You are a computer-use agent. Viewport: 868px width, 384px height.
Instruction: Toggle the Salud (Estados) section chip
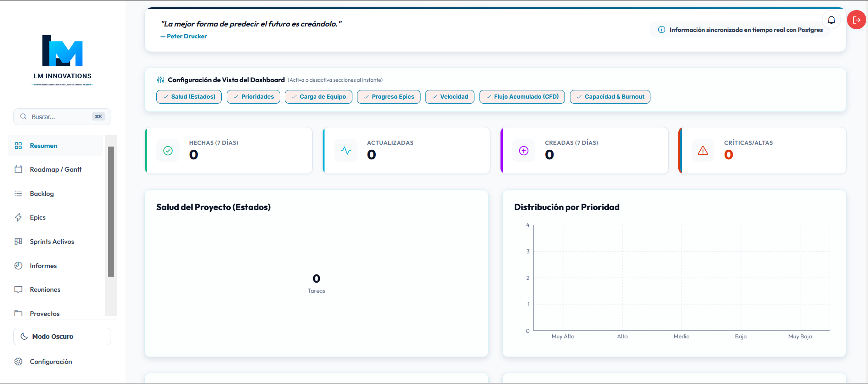[x=189, y=97]
